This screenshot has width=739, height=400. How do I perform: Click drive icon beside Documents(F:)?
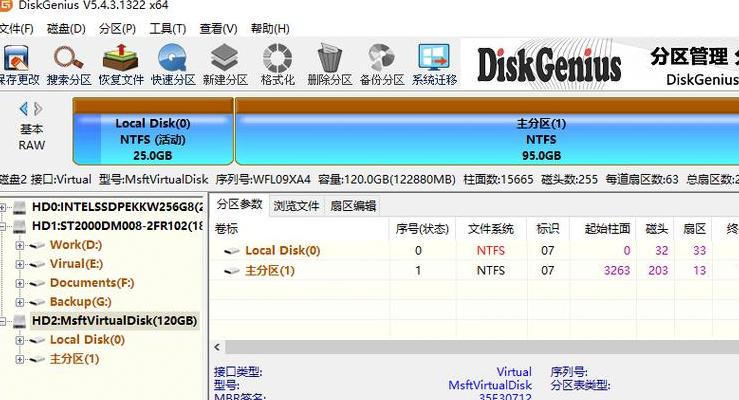[37, 283]
